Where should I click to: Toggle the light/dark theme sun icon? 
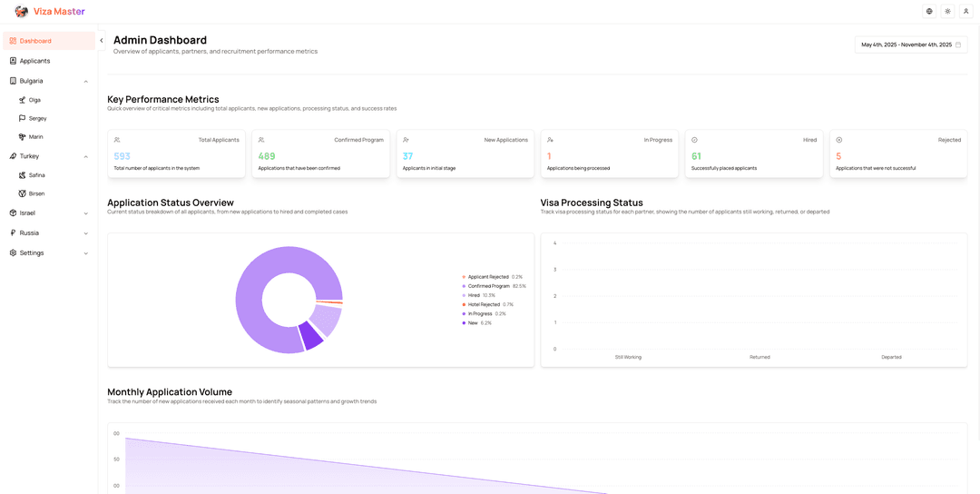(x=947, y=11)
